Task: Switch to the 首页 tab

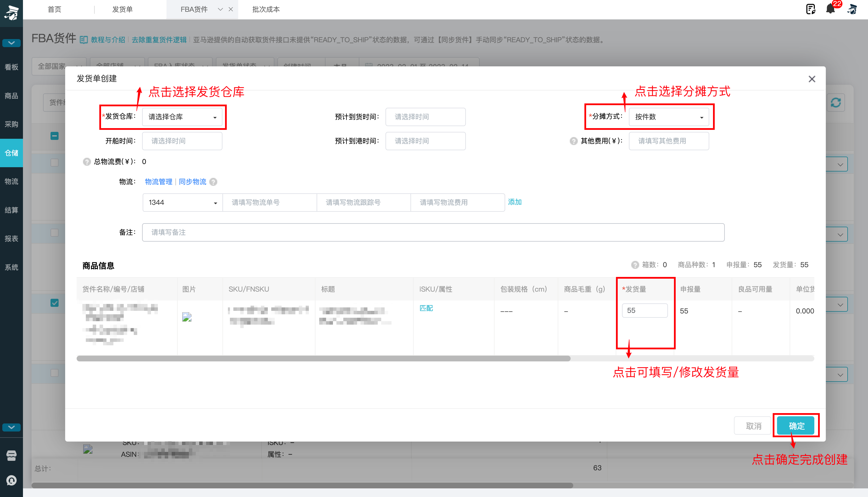Action: [55, 9]
